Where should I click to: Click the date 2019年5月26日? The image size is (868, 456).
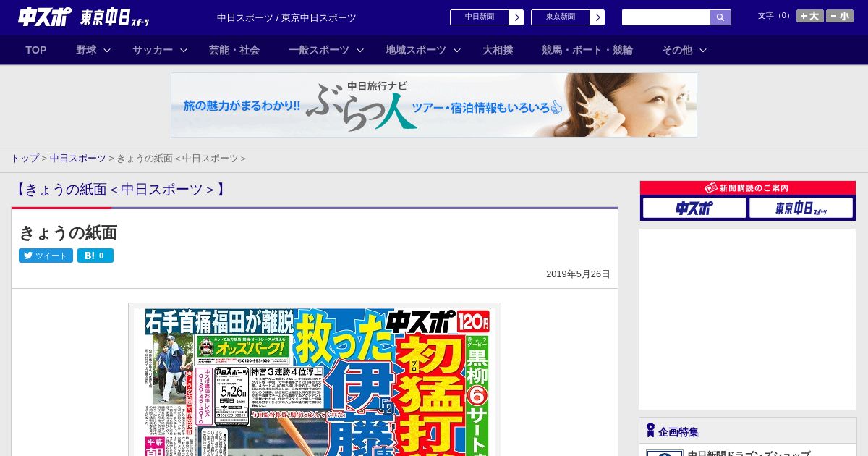[578, 274]
